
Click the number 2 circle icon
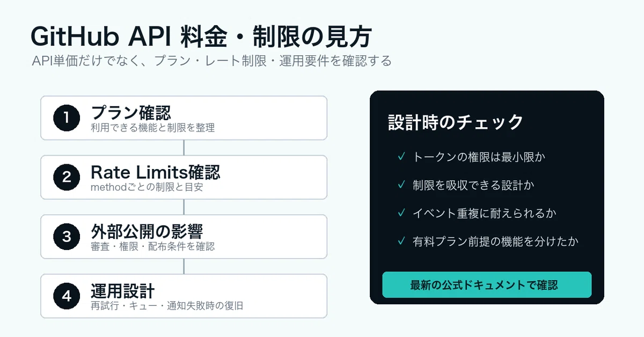[67, 178]
